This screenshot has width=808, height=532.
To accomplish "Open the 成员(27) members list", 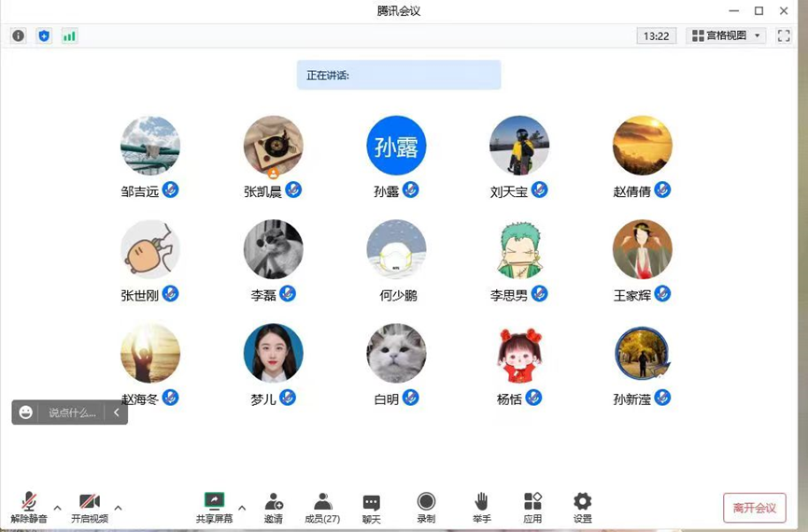I will [x=322, y=507].
